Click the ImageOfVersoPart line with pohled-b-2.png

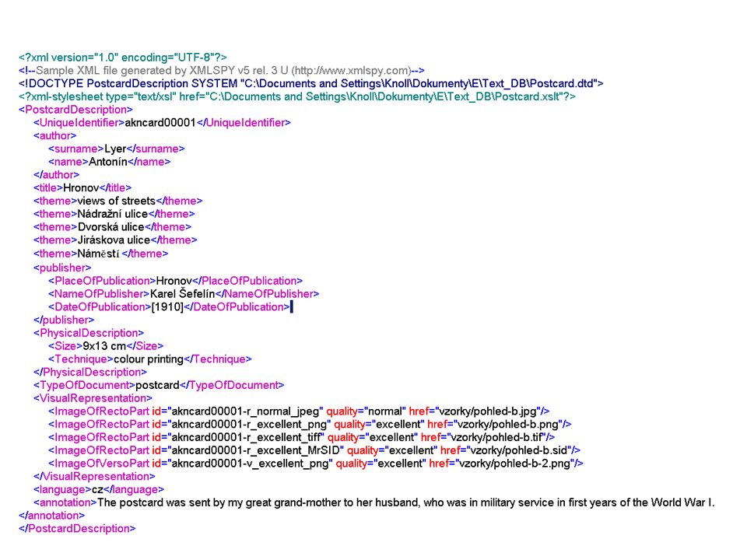316,464
